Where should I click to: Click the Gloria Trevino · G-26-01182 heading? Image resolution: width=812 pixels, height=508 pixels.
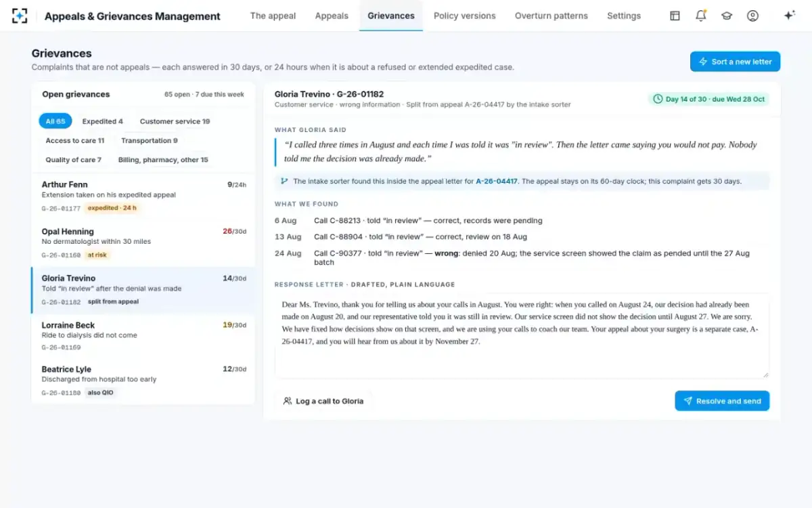click(329, 94)
